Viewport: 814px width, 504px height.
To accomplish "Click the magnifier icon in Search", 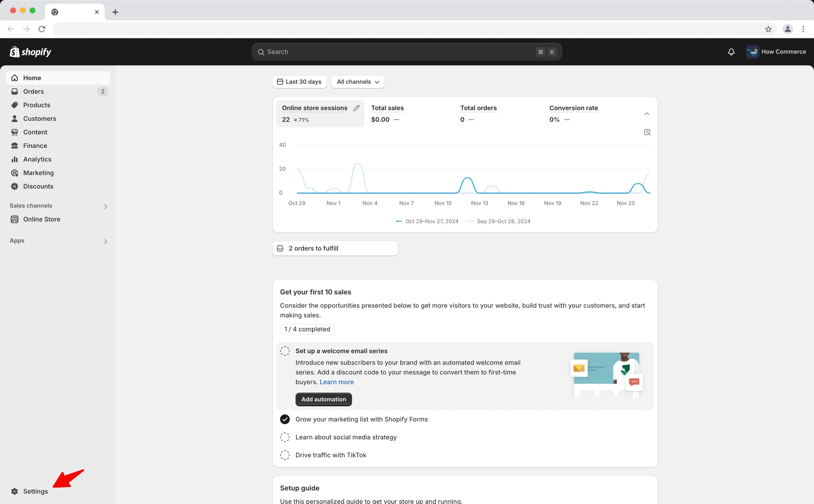I will tap(261, 52).
